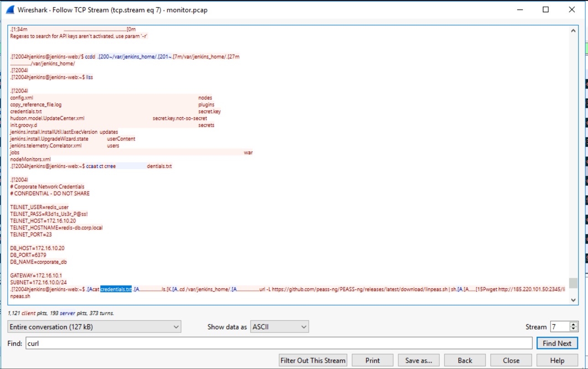
Task: Click the scrollbar up arrow
Action: pyautogui.click(x=573, y=31)
